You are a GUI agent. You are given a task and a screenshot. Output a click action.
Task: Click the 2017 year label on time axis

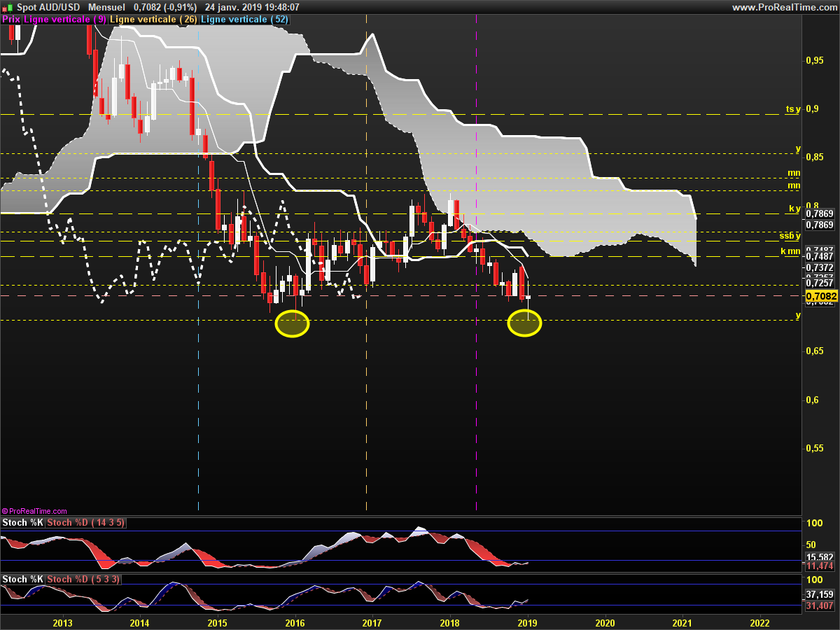(x=372, y=622)
